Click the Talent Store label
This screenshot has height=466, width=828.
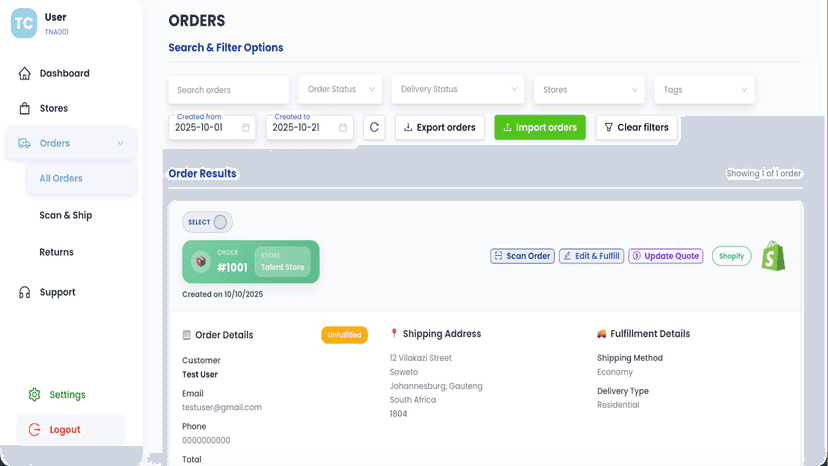283,267
